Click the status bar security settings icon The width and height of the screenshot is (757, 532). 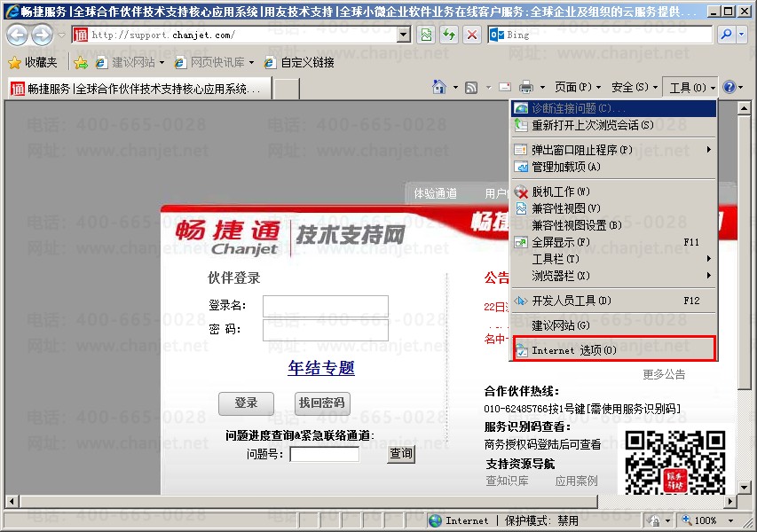[653, 520]
